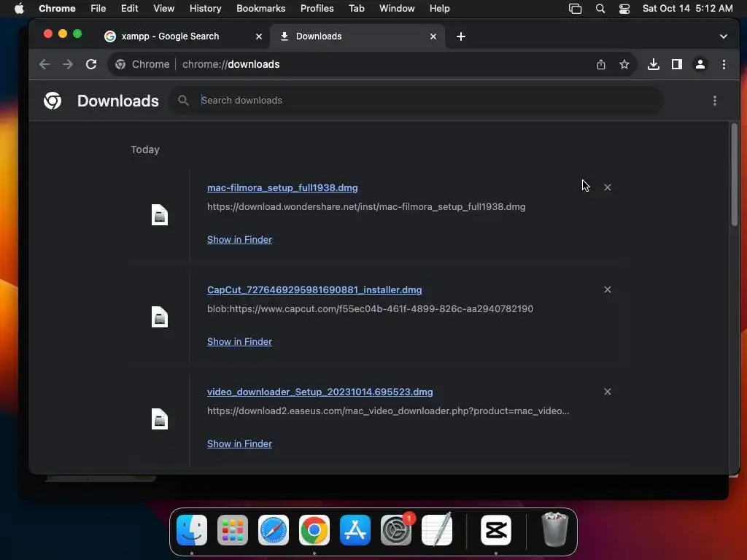The width and height of the screenshot is (747, 560).
Task: Open CapCut installer.dmg file link
Action: click(314, 289)
